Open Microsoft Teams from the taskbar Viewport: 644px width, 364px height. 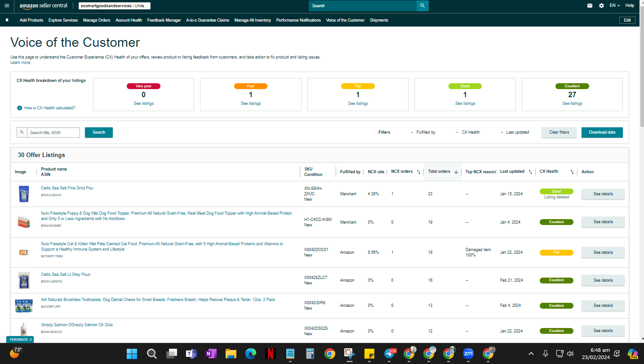coord(191,354)
